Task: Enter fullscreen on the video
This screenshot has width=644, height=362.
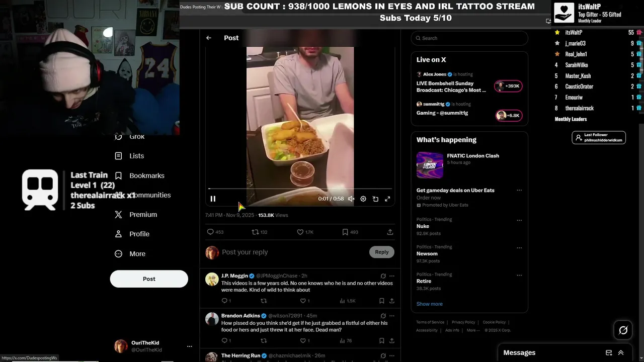Action: pyautogui.click(x=387, y=199)
